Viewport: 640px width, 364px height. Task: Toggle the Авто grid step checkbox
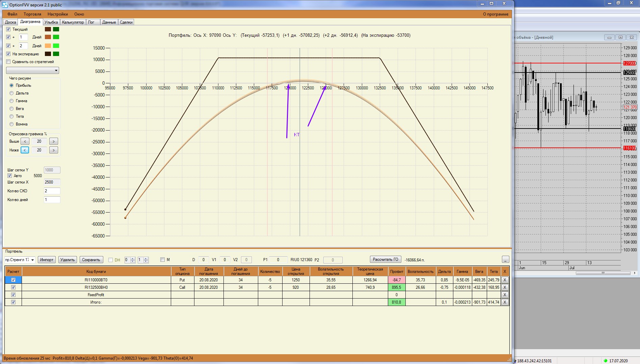[10, 176]
